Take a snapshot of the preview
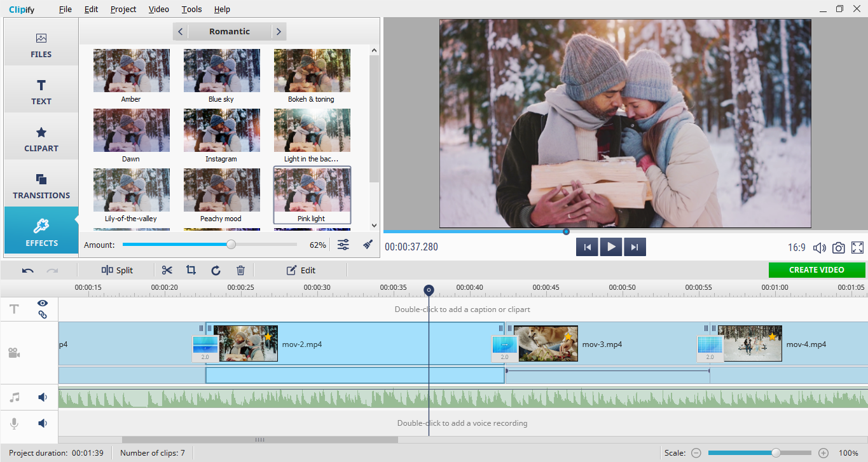This screenshot has width=868, height=462. click(839, 248)
